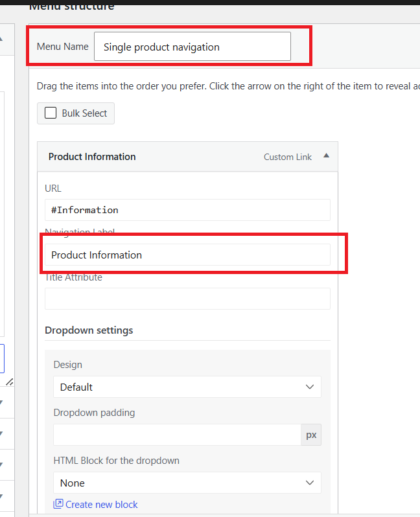Viewport: 420px width, 517px height.
Task: Click the Dropdown padding label
Action: [94, 413]
